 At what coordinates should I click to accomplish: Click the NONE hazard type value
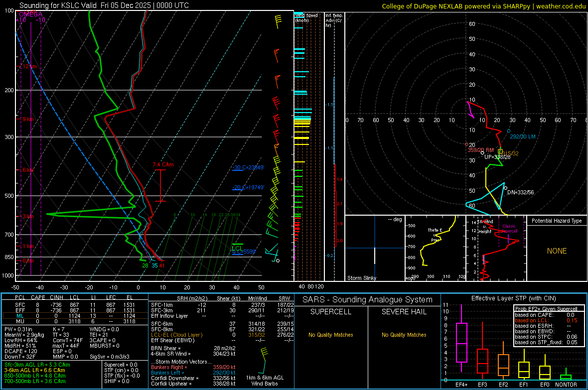tap(557, 251)
